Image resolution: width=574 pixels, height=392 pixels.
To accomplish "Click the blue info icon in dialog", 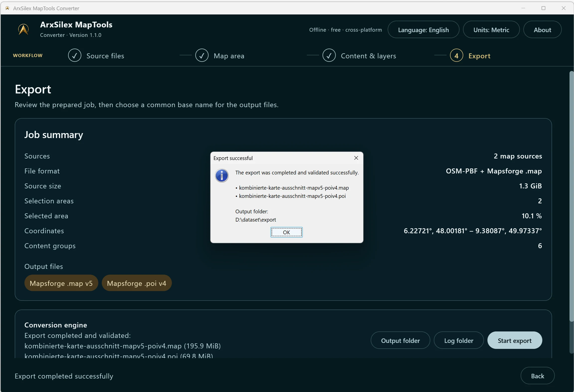I will [222, 175].
